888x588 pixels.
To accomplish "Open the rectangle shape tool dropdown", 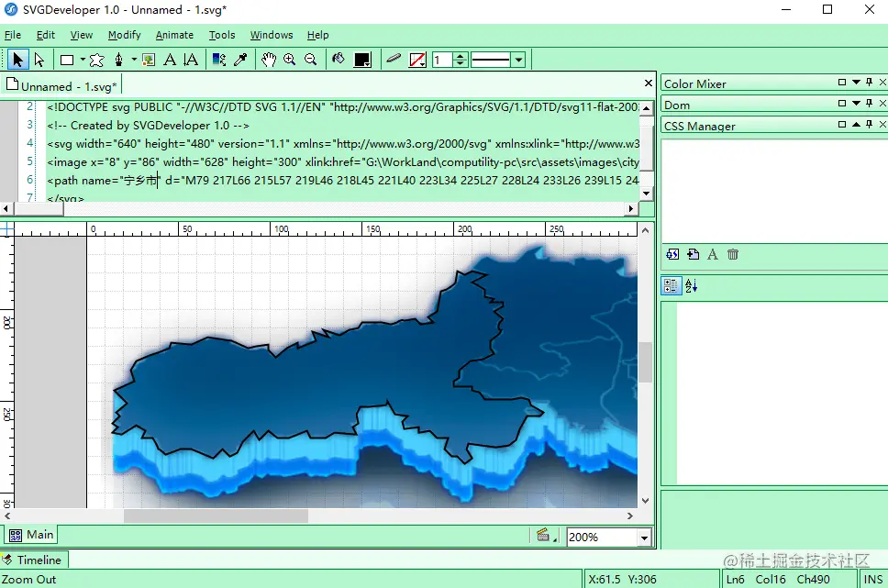I will [83, 59].
